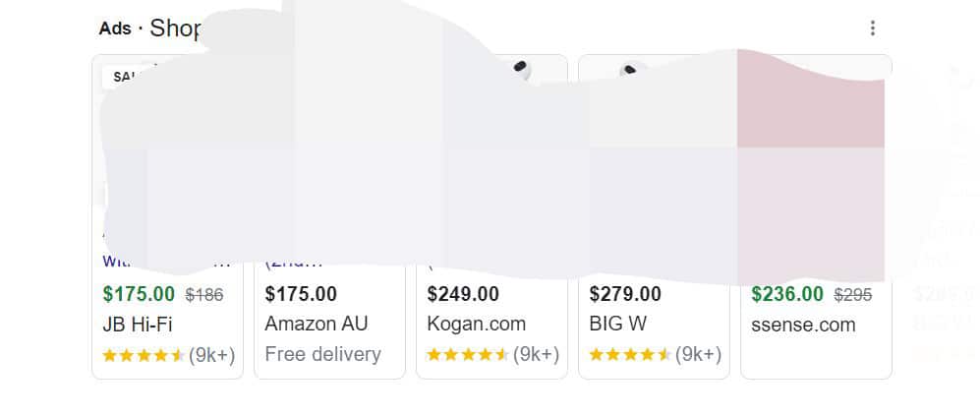Click the $186 struck-through original price

(x=204, y=294)
